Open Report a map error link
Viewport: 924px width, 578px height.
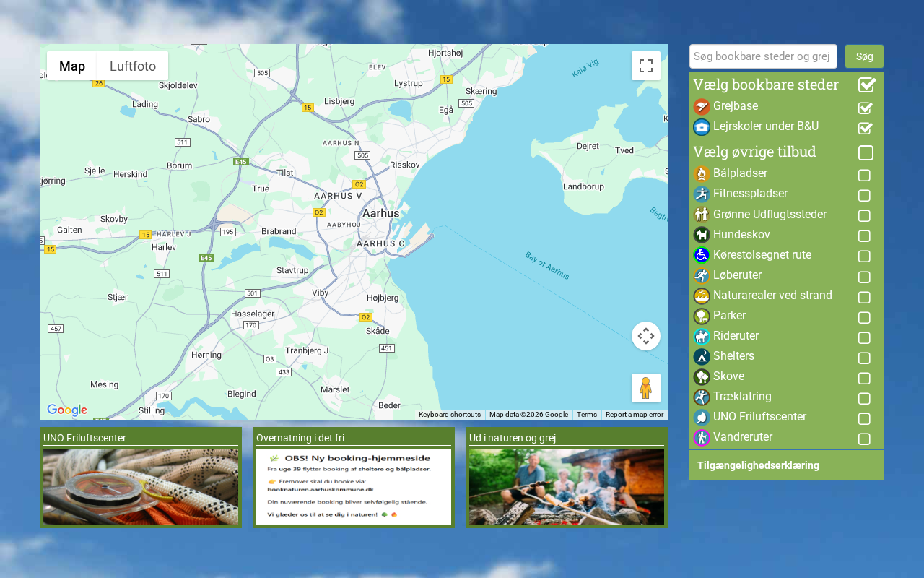coord(634,415)
